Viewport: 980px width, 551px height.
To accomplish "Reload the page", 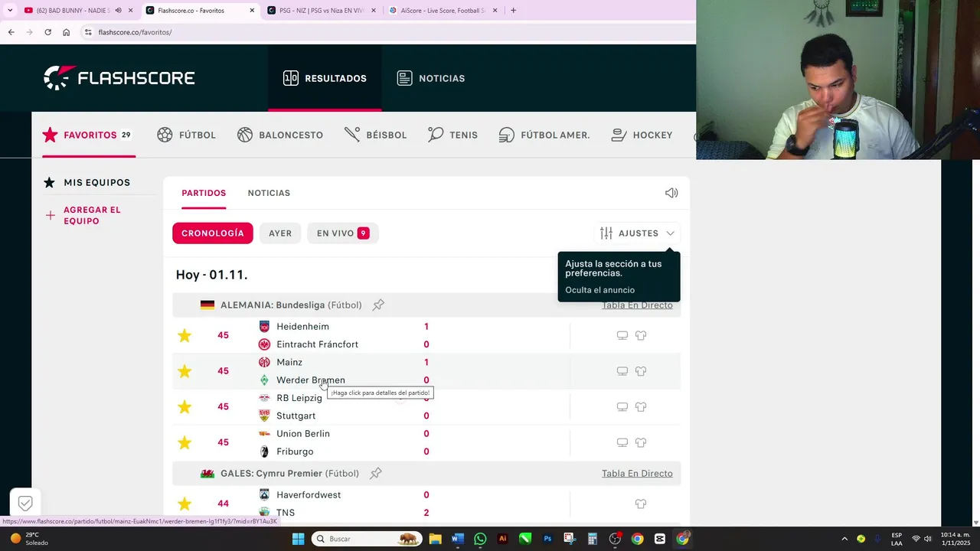I will coord(47,32).
